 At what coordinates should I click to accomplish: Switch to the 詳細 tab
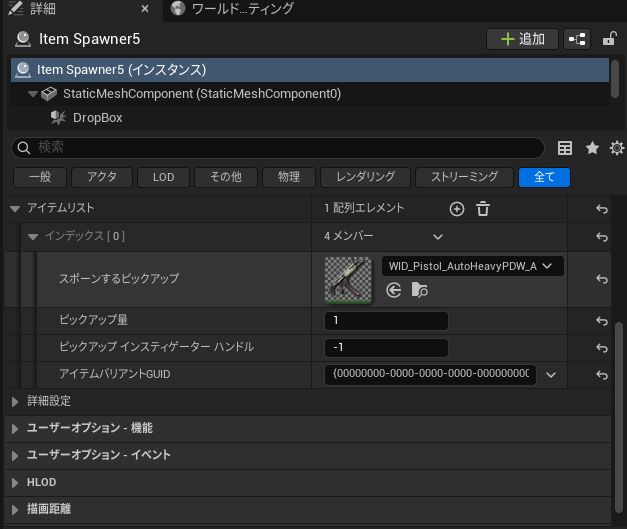[x=43, y=8]
